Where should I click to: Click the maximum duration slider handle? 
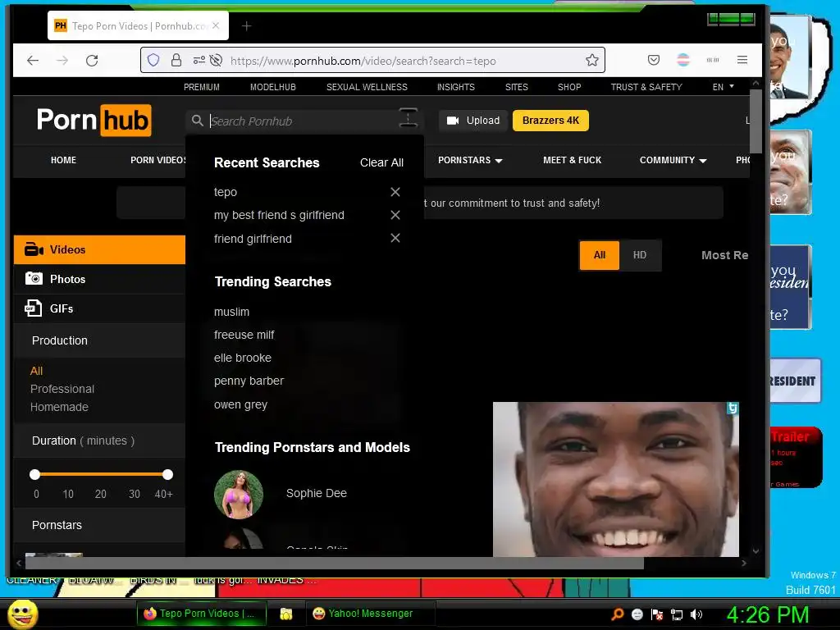click(x=167, y=474)
